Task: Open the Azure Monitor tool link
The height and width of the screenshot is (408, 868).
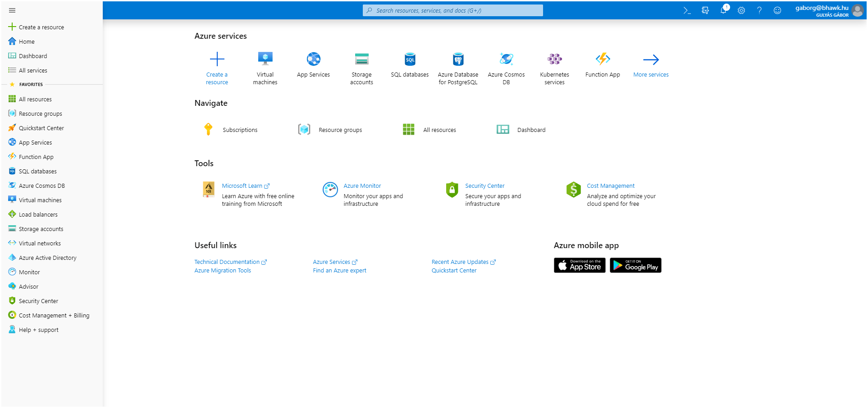Action: [x=362, y=186]
